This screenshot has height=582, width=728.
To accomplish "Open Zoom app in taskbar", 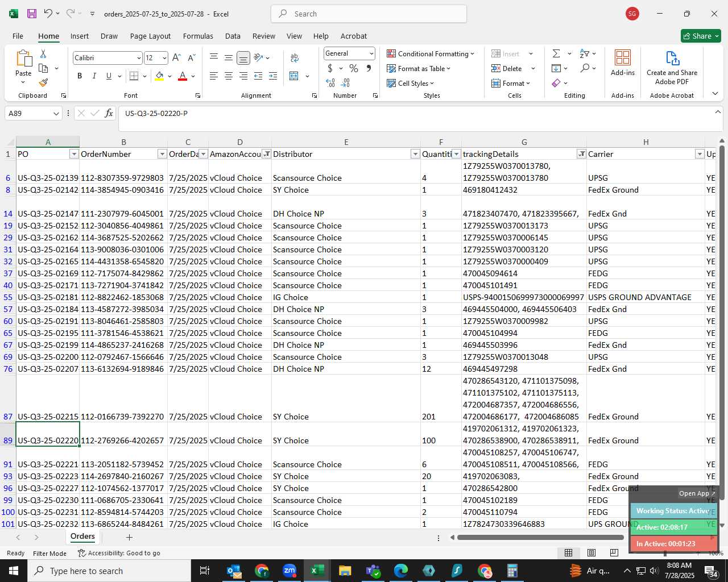I will click(x=289, y=571).
